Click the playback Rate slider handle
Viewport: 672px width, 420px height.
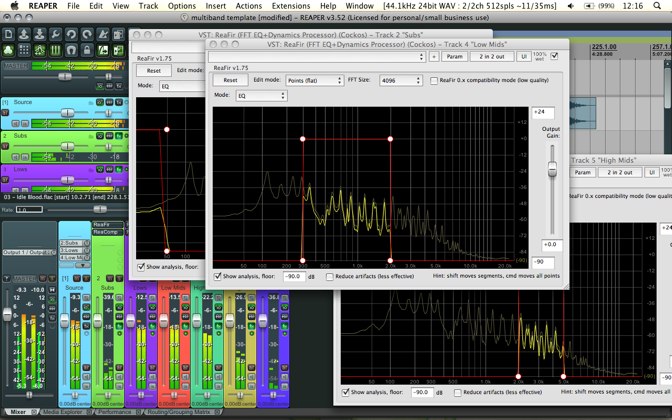point(100,209)
